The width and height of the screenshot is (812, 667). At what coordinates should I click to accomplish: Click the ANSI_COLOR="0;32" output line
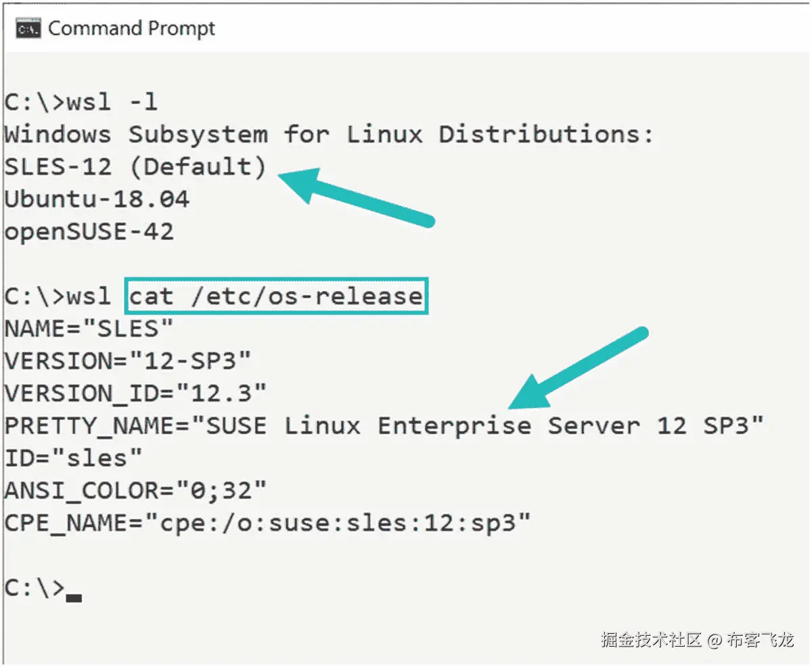(x=135, y=491)
